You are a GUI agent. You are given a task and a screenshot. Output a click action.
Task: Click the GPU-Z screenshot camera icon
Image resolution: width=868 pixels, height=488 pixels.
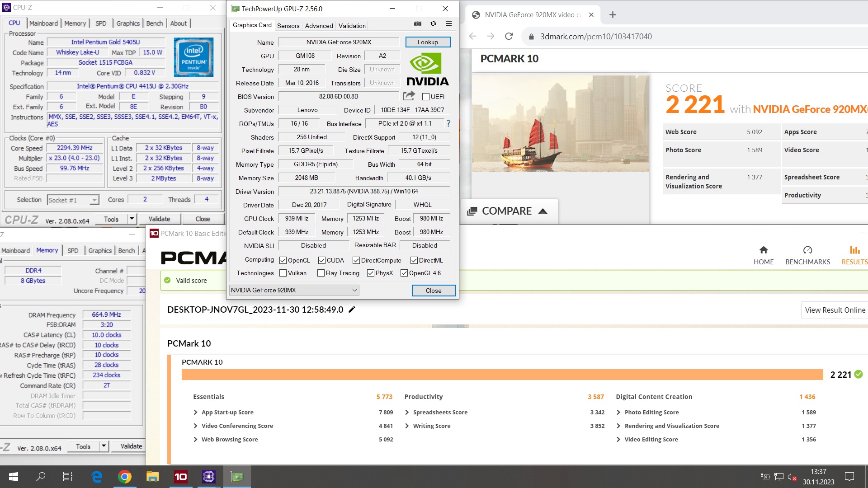click(418, 23)
